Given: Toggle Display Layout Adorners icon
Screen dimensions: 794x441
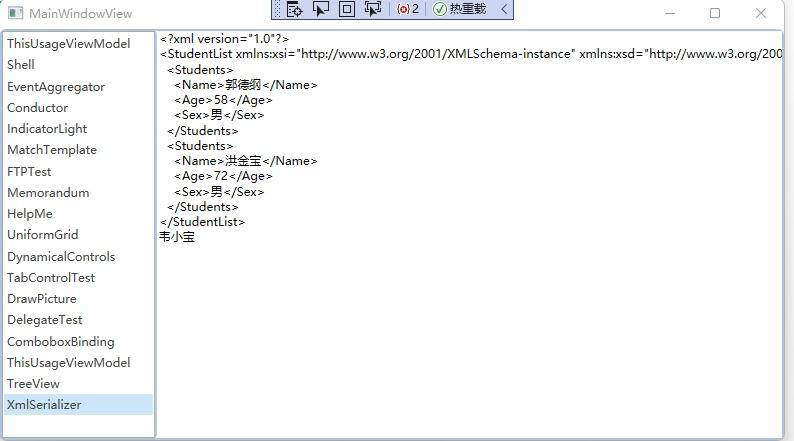Looking at the screenshot, I should click(347, 9).
